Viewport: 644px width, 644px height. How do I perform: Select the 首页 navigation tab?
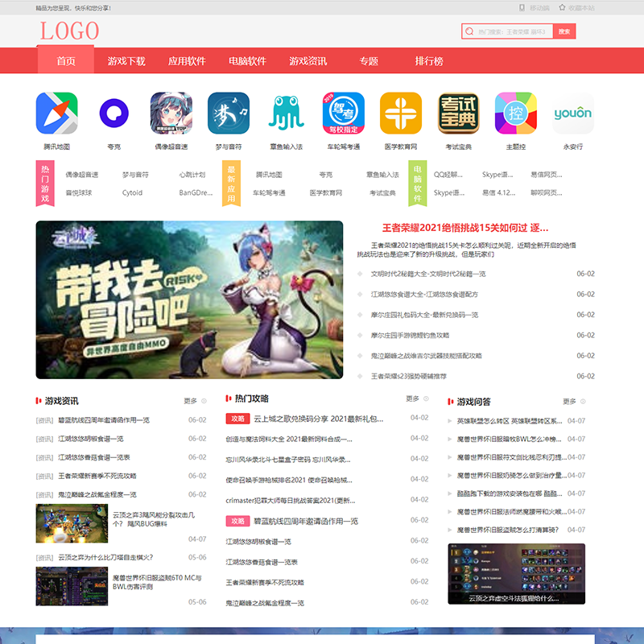[66, 61]
